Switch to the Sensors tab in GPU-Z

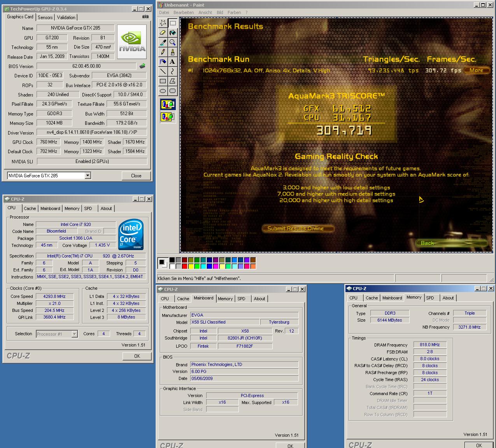pyautogui.click(x=45, y=17)
